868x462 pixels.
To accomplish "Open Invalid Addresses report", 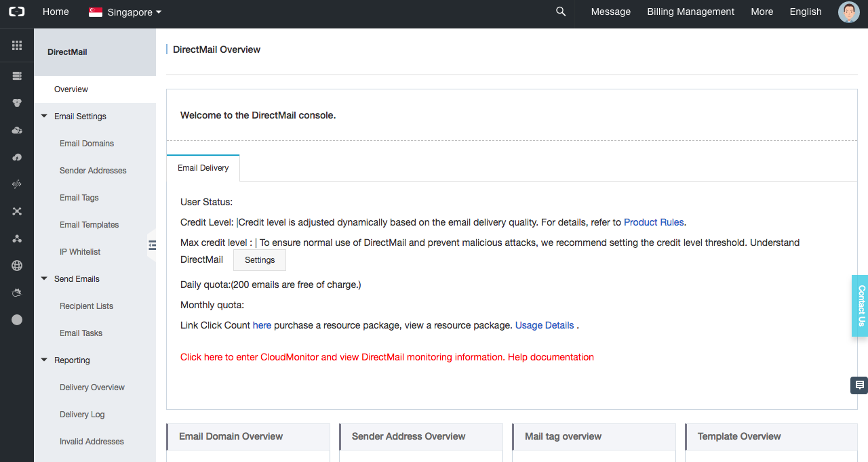I will coord(92,442).
